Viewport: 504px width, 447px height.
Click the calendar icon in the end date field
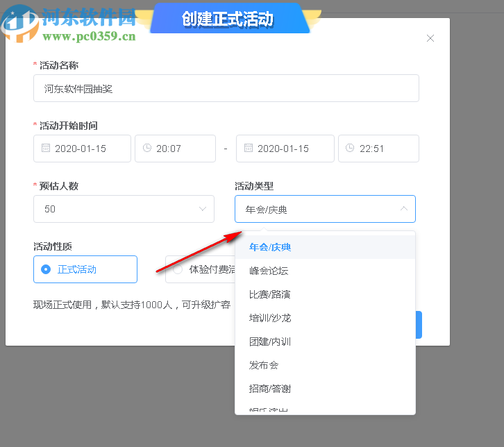[x=249, y=148]
